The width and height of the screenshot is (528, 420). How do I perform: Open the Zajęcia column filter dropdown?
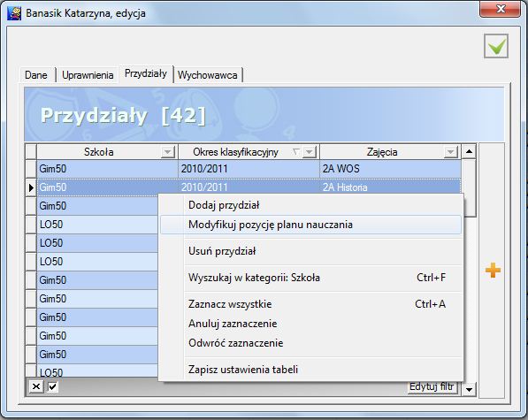click(450, 152)
